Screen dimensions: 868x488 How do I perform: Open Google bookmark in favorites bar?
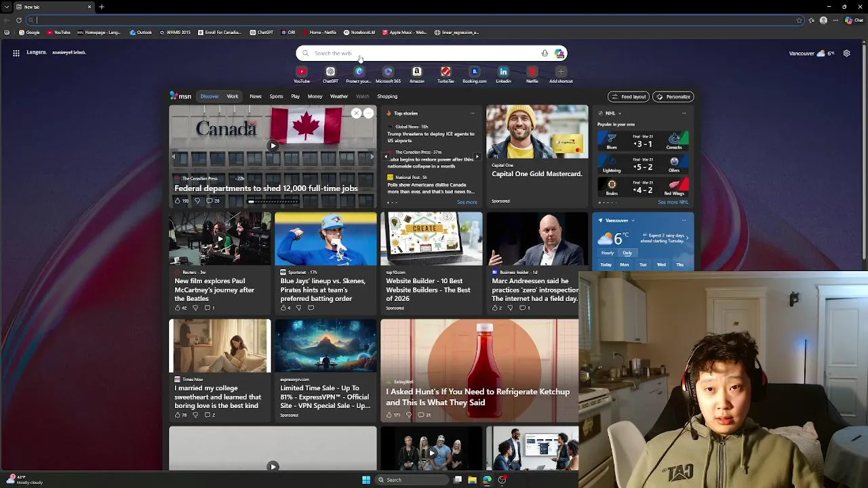tap(29, 33)
